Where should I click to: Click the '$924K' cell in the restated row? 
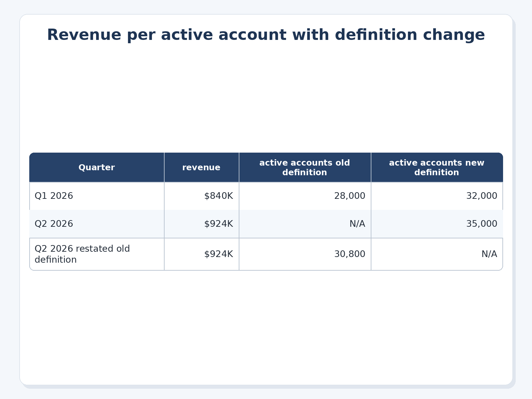point(201,254)
